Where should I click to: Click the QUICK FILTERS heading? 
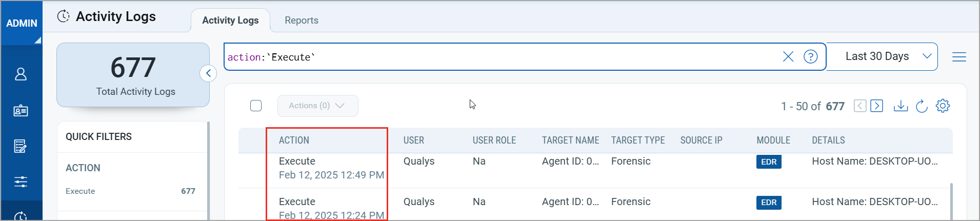pos(98,137)
